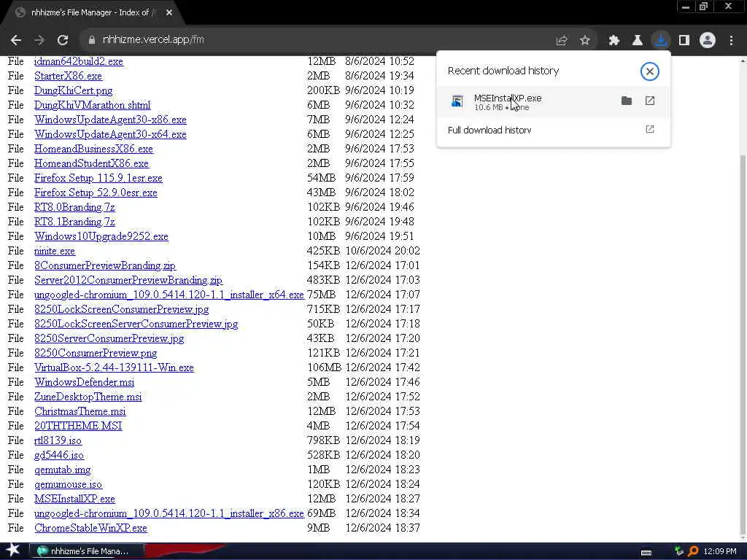Download RT8.0Branding.7z
The height and width of the screenshot is (560, 747).
(74, 207)
